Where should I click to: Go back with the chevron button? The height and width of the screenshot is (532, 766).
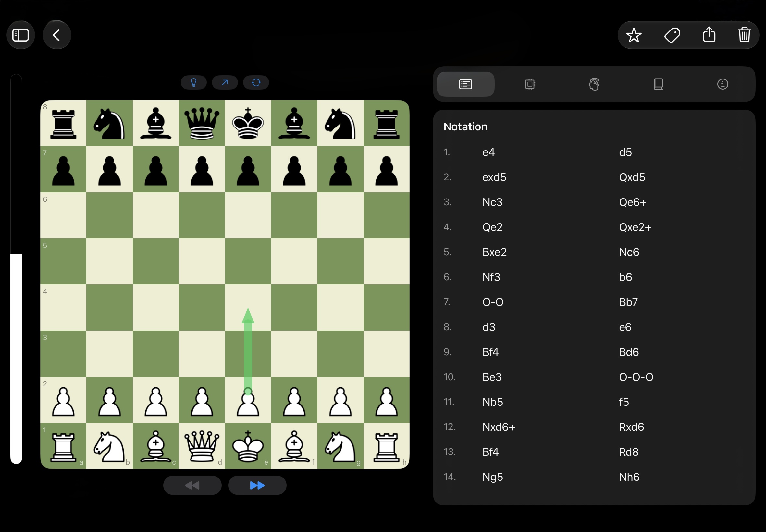(x=57, y=35)
